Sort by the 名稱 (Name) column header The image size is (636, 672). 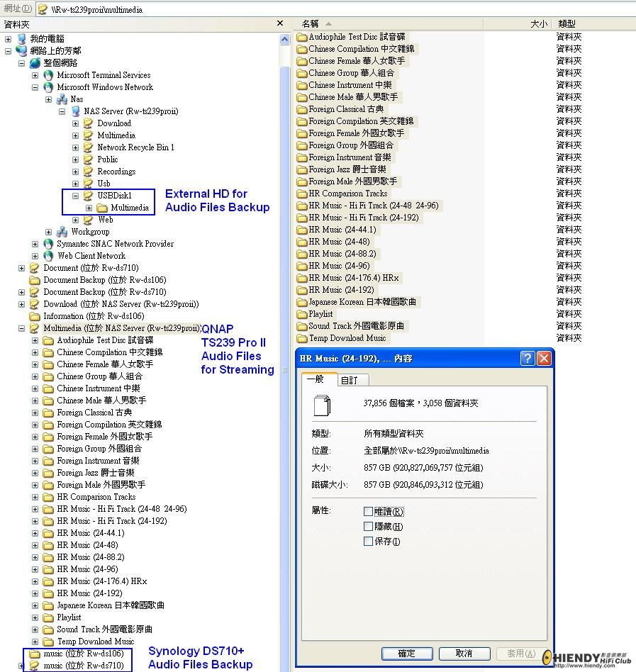click(389, 23)
